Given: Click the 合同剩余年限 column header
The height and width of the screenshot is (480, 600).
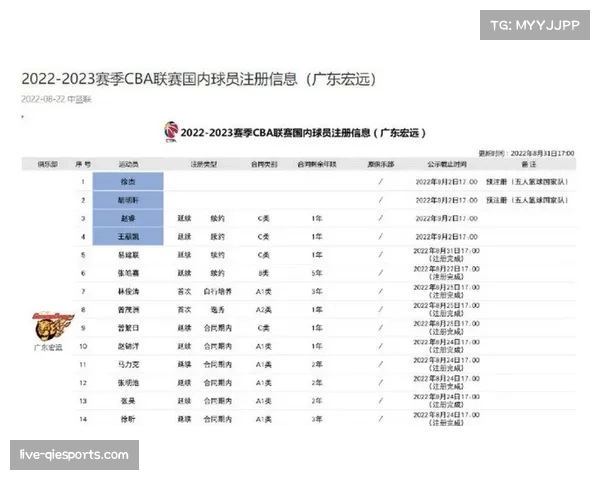Looking at the screenshot, I should 317,164.
